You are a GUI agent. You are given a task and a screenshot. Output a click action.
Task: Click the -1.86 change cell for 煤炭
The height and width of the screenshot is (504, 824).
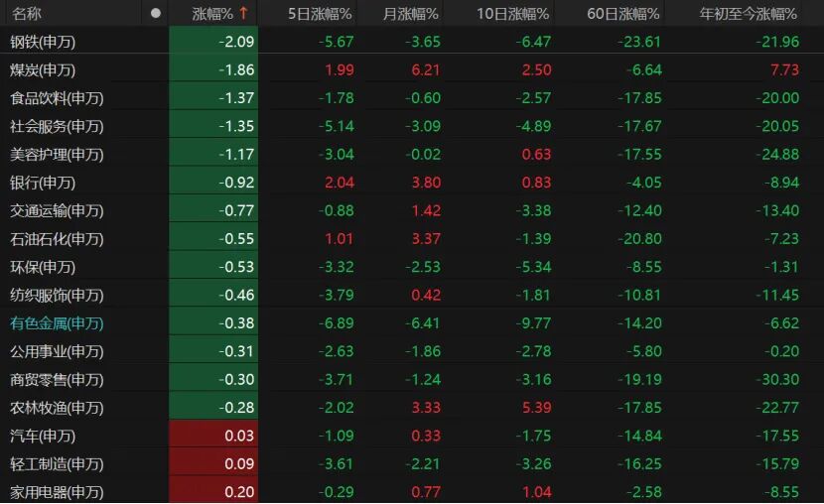[213, 69]
